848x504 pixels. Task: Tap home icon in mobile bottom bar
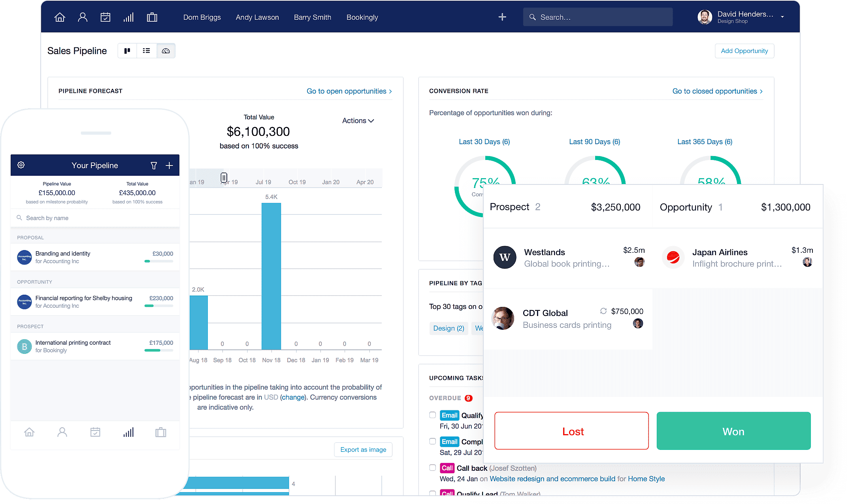[x=29, y=433]
